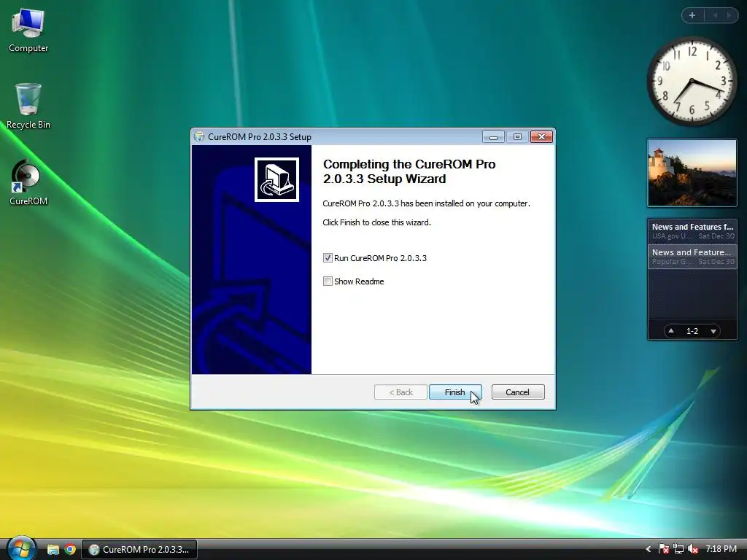Add a gadget with the plus button

coord(692,15)
